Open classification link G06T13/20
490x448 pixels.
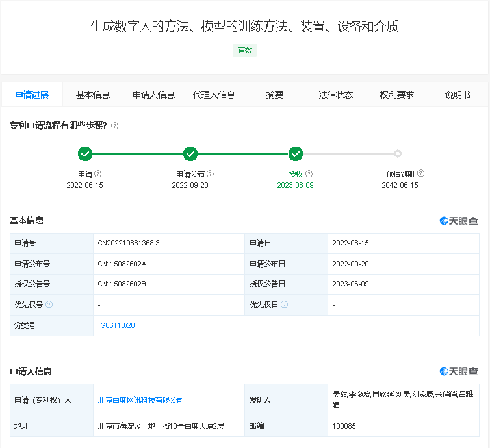118,325
